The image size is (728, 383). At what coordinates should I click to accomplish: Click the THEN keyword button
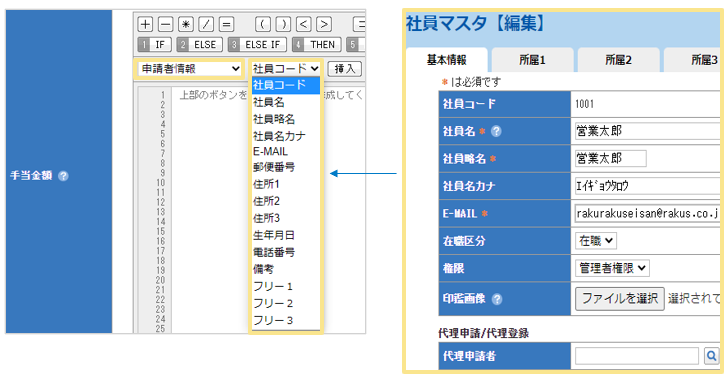(317, 45)
